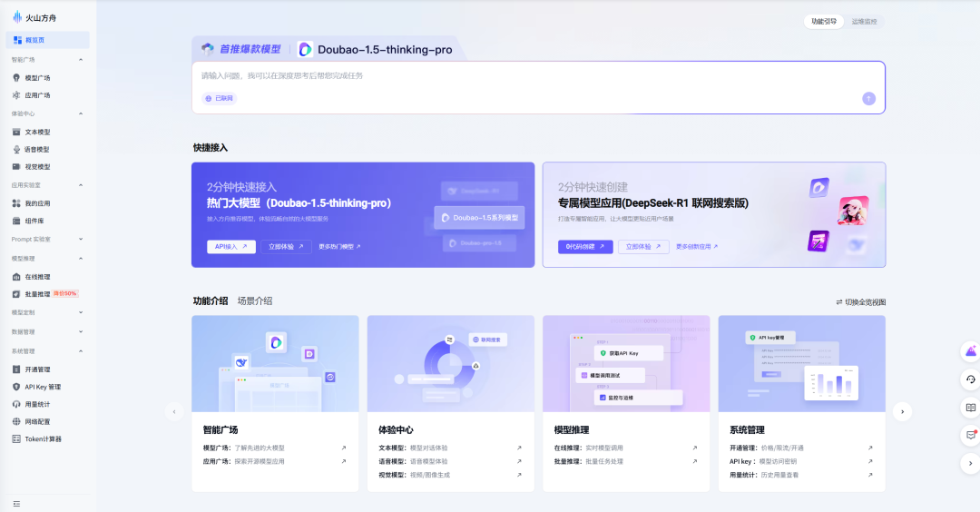Image resolution: width=980 pixels, height=512 pixels.
Task: Select the Doubao-1.5-thinking-pro model tab
Action: [376, 49]
